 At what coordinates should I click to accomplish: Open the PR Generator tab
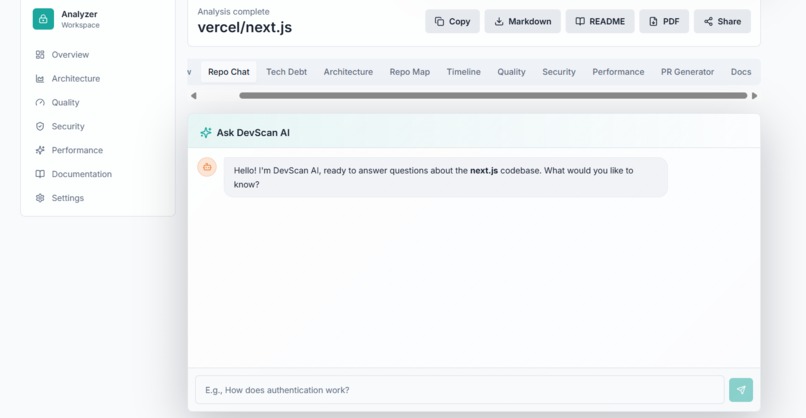point(687,72)
